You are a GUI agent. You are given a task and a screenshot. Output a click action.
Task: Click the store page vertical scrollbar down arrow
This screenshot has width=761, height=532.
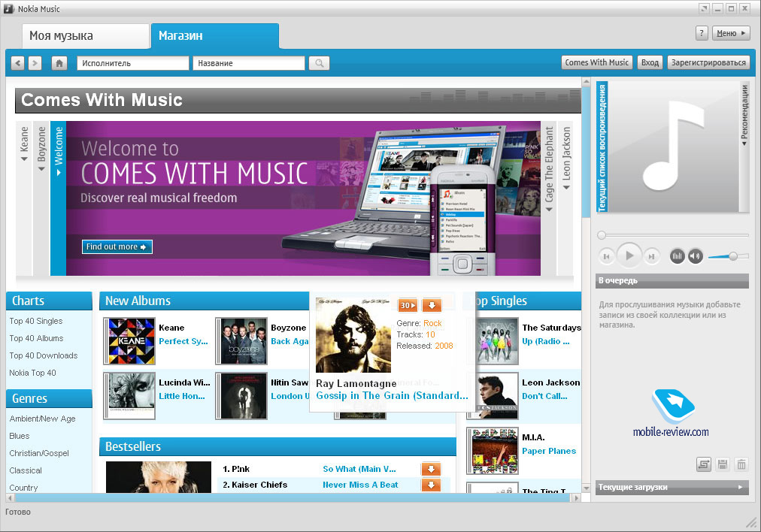tap(587, 488)
